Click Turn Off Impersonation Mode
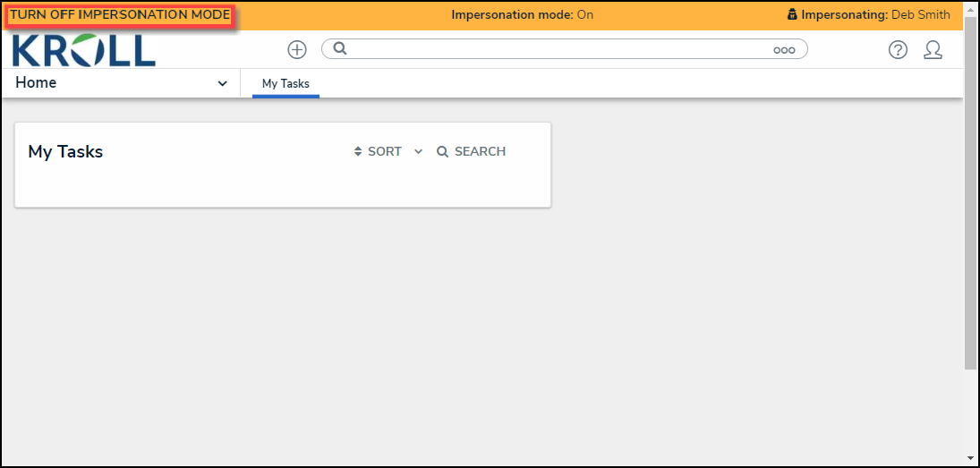Image resolution: width=980 pixels, height=468 pixels. click(120, 15)
